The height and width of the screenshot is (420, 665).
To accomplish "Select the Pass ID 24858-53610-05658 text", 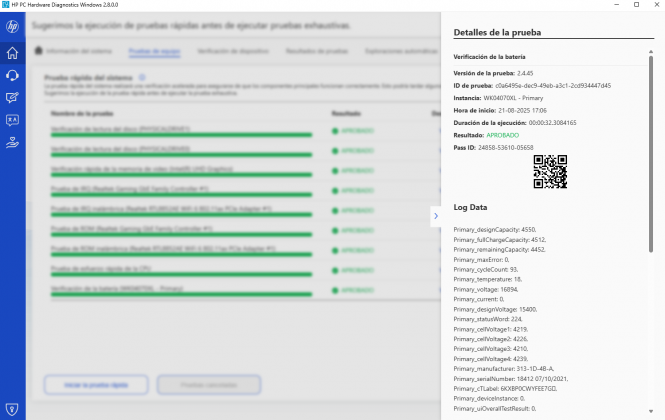I will coord(494,147).
